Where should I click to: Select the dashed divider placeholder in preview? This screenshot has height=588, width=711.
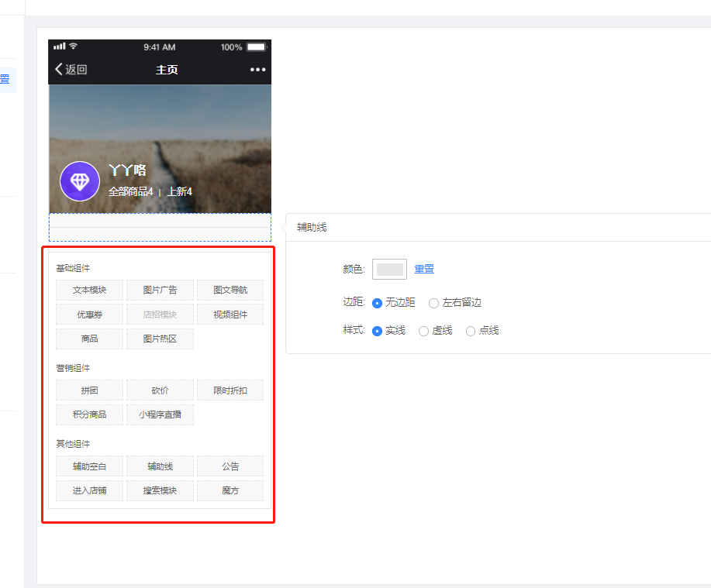point(160,228)
